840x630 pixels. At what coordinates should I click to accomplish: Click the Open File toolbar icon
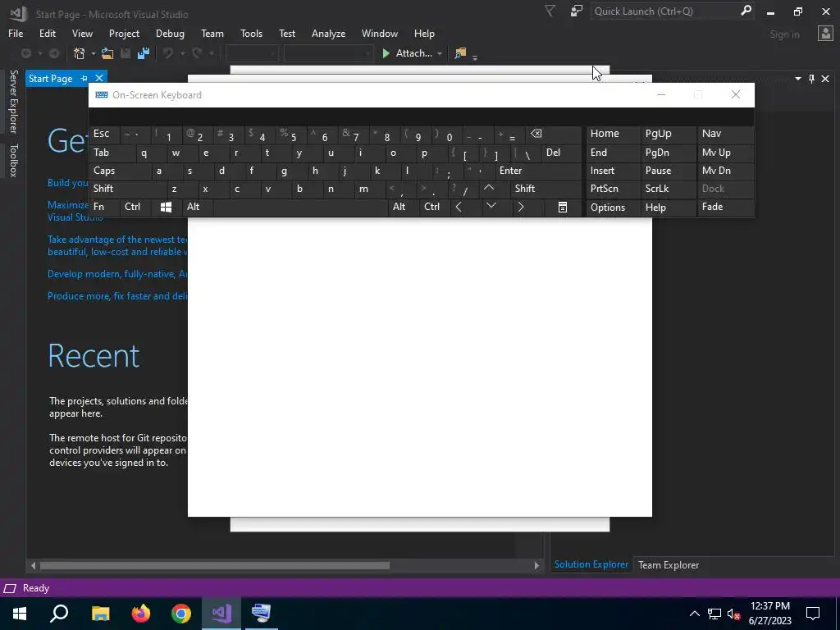point(107,53)
